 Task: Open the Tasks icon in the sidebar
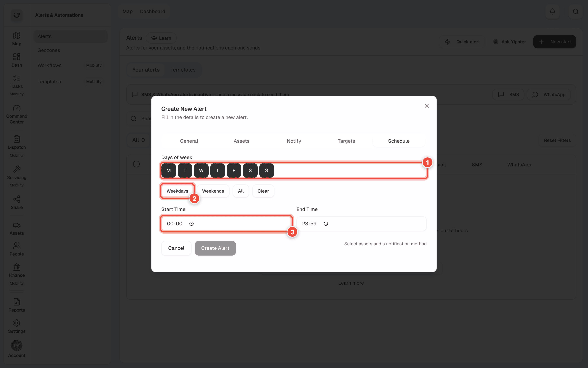pyautogui.click(x=17, y=78)
